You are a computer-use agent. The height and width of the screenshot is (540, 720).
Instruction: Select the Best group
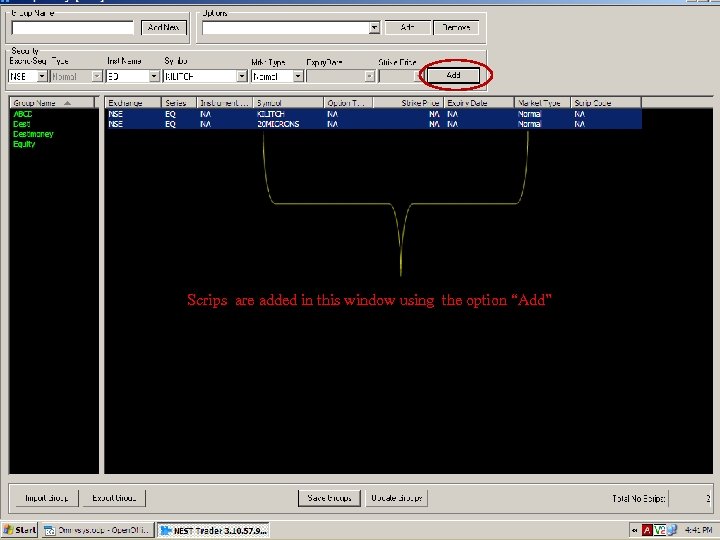[x=22, y=124]
